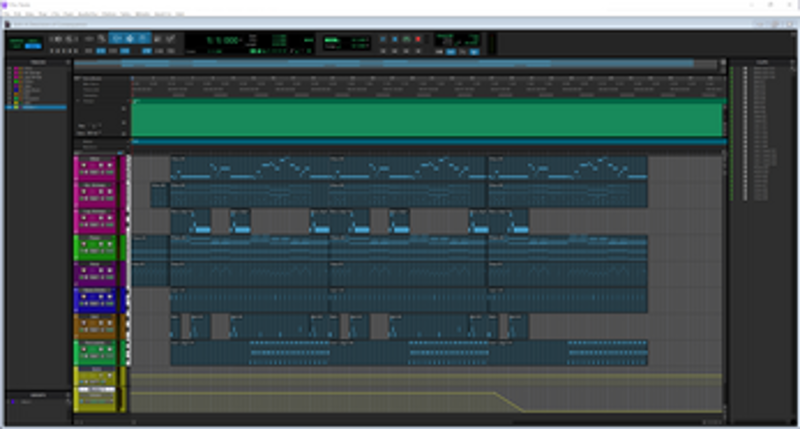Click the horizontal zoom in arrow
Viewport: 800px width, 429px height.
point(76,39)
